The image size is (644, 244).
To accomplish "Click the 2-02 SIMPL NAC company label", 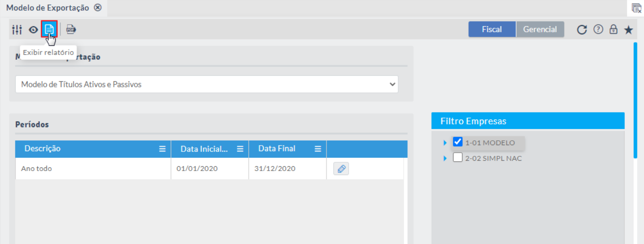I will coord(493,158).
